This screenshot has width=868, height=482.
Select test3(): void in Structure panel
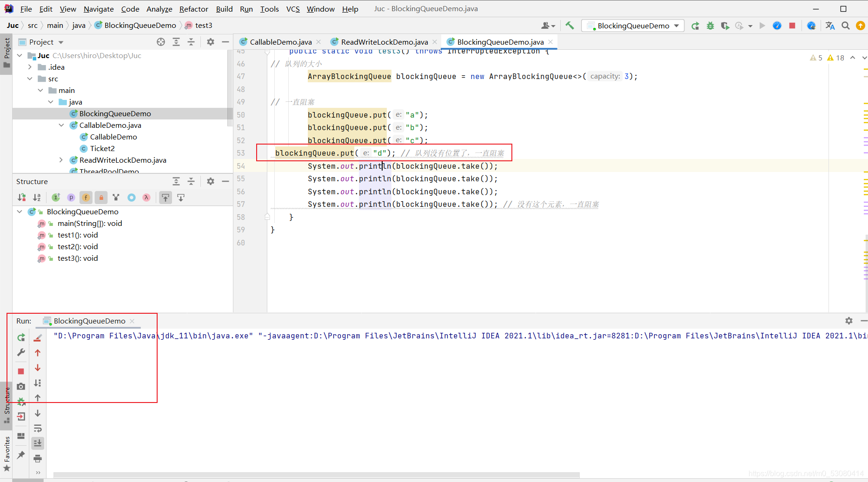78,258
